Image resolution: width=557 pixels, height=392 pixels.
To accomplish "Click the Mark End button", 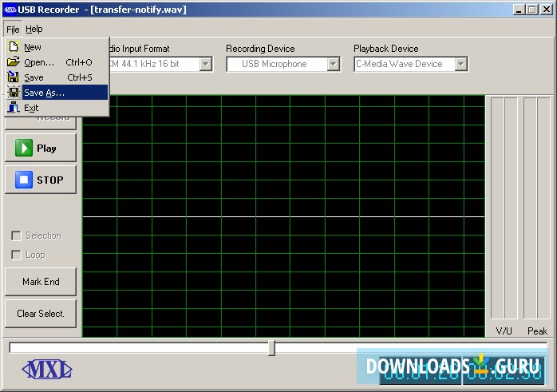I will (x=41, y=282).
